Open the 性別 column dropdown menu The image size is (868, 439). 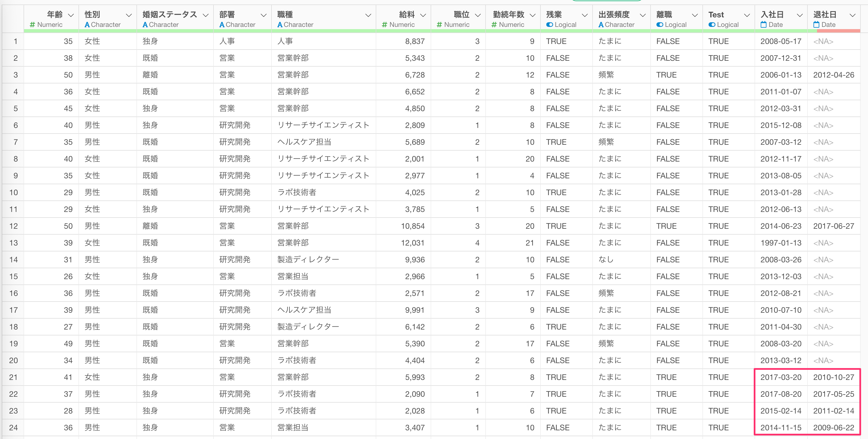[128, 15]
